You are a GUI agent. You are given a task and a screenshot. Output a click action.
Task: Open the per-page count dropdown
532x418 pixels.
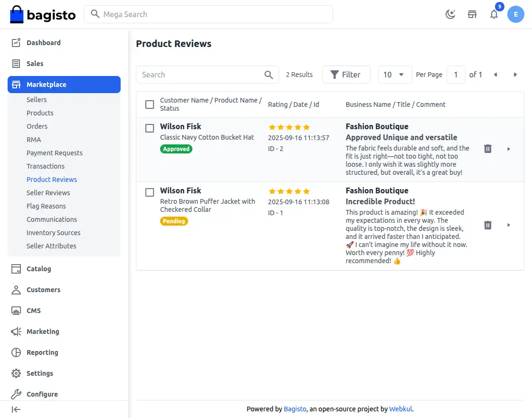395,75
